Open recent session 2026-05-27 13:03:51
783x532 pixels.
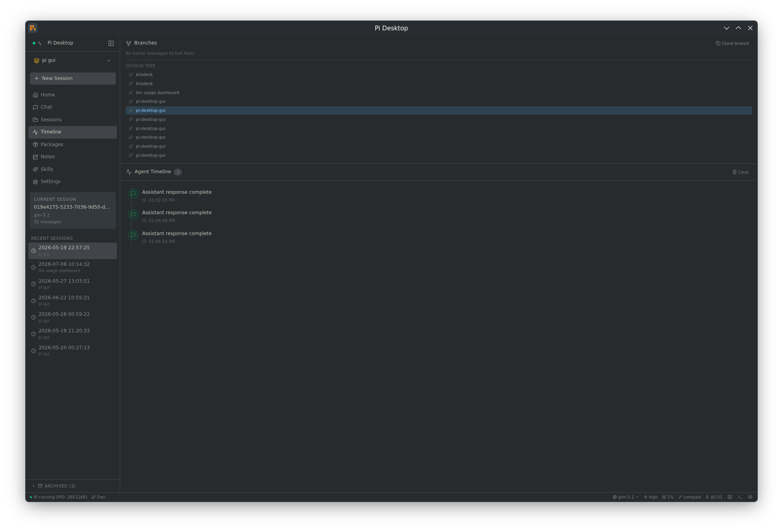tap(72, 284)
